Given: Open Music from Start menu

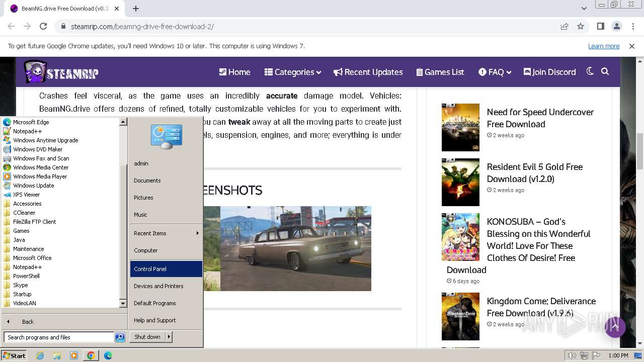Looking at the screenshot, I should point(140,215).
